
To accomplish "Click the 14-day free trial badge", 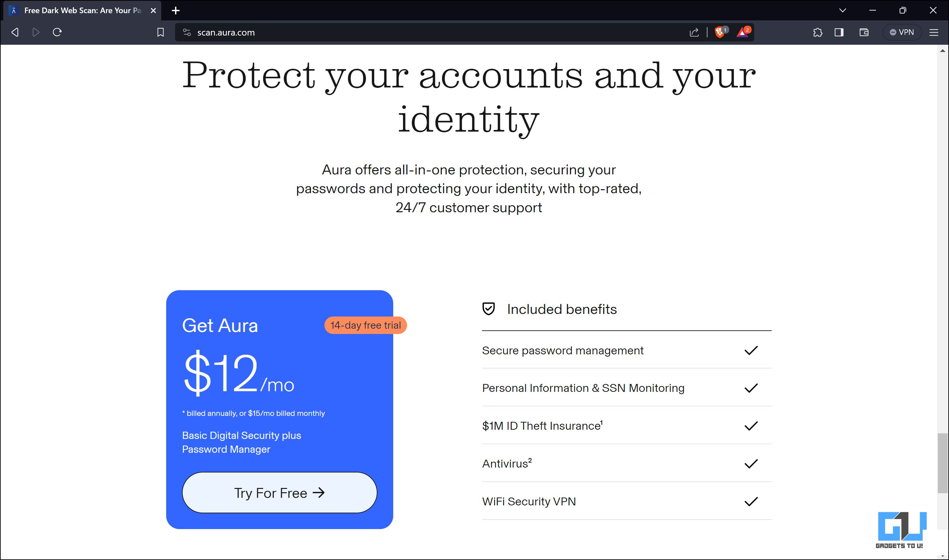I will (x=365, y=325).
